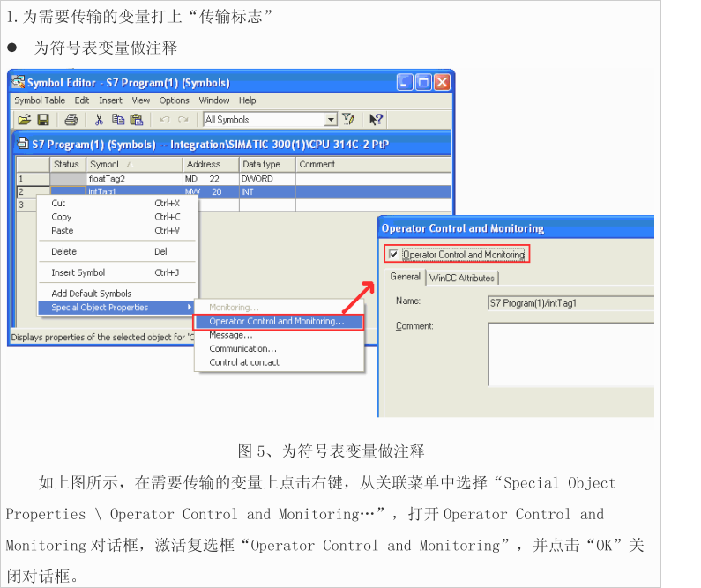Open the Window menu

pos(214,100)
